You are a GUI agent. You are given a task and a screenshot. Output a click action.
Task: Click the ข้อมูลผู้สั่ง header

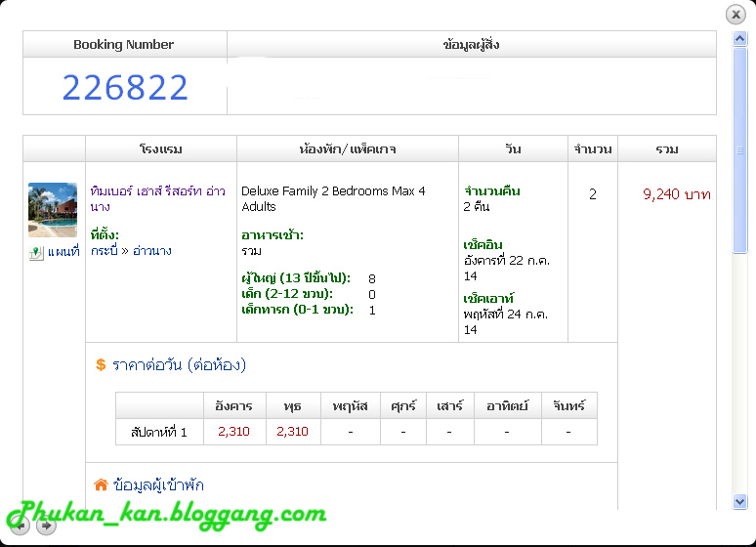471,45
